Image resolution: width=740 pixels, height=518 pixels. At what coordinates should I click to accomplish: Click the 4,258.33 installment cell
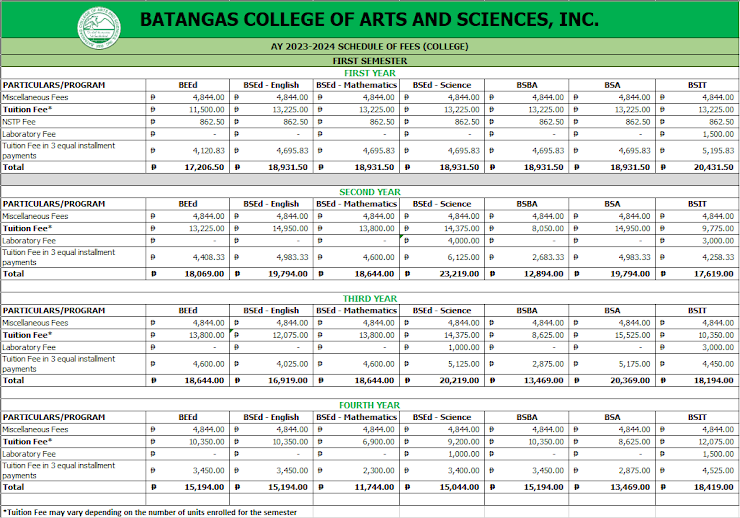click(697, 258)
